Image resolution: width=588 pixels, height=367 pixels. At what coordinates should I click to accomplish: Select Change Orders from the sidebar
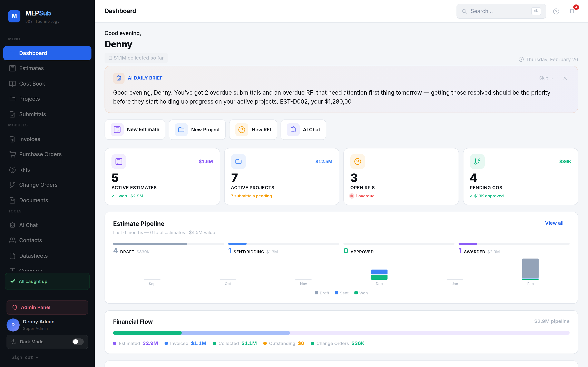click(x=38, y=185)
